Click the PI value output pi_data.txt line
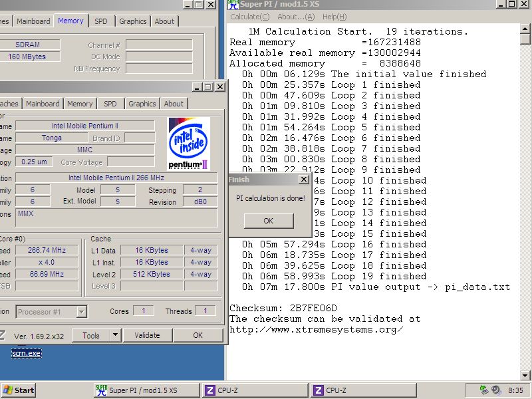 376,287
